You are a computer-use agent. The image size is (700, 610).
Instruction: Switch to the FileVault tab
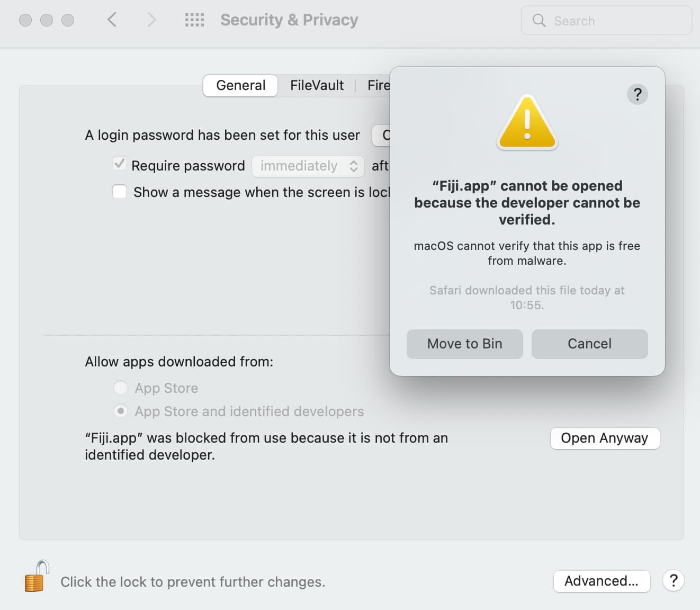tap(316, 85)
